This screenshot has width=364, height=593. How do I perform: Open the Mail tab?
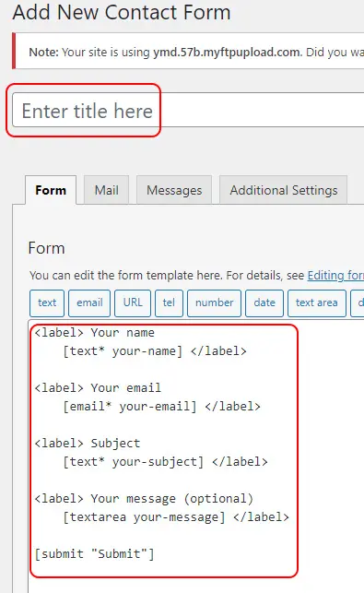(x=106, y=190)
